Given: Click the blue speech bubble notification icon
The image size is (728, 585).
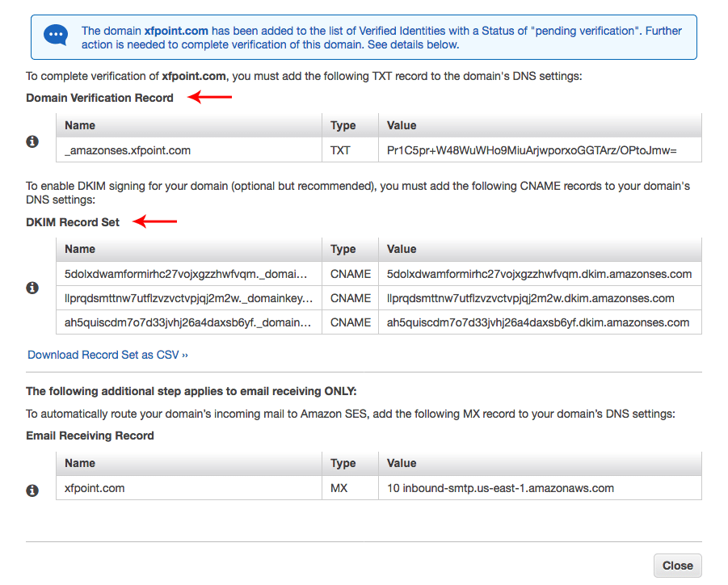Looking at the screenshot, I should click(56, 35).
